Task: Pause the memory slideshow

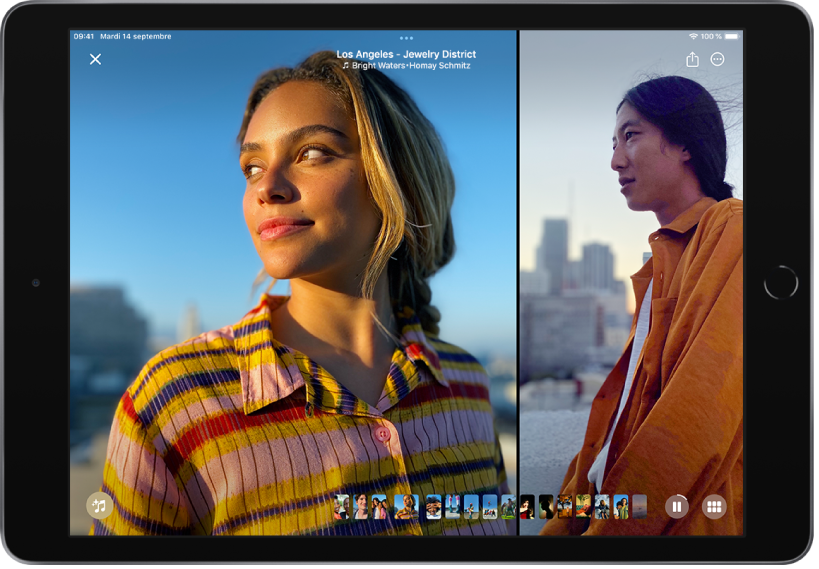Action: pyautogui.click(x=677, y=506)
